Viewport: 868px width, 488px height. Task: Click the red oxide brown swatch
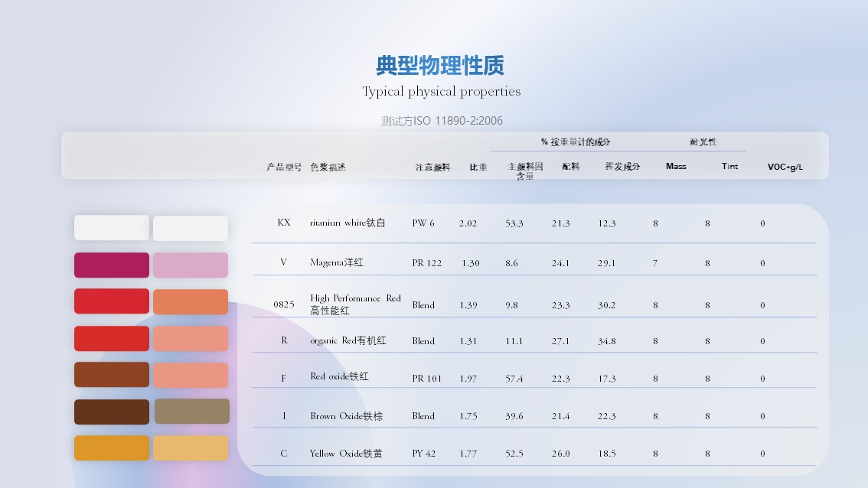111,376
